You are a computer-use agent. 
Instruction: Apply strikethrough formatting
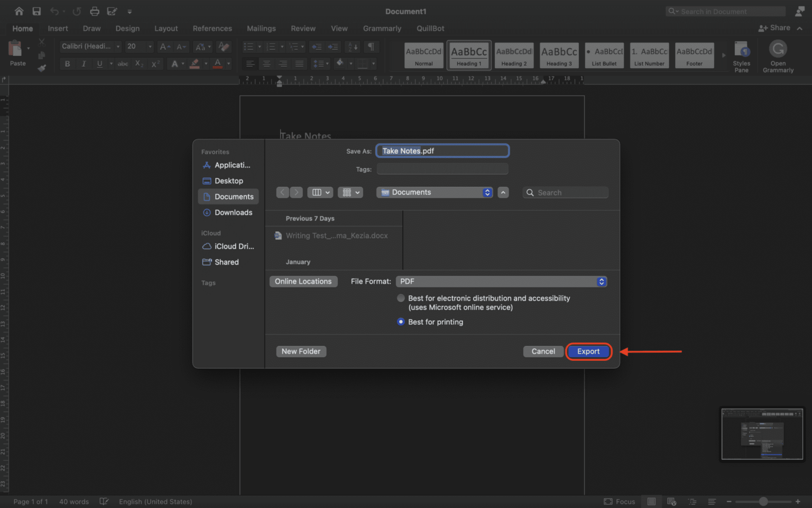[123, 63]
